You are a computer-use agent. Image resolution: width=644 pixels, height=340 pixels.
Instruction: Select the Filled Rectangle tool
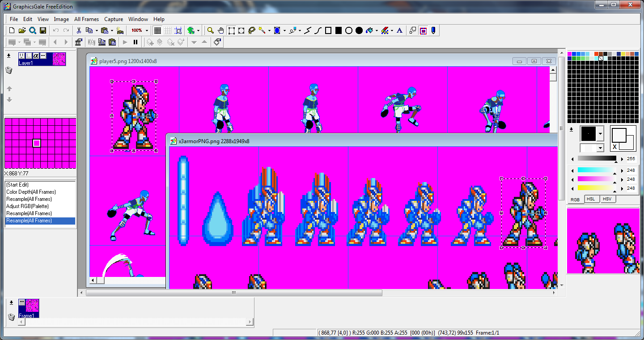(x=339, y=30)
